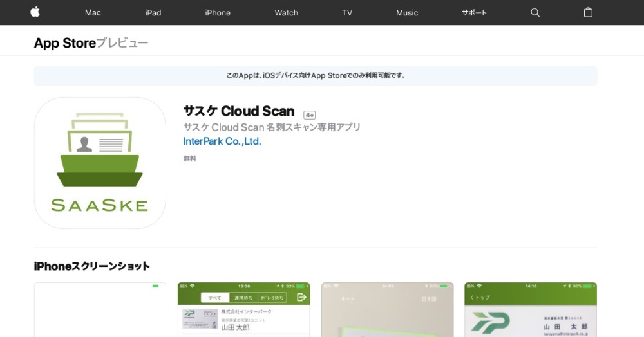Click the business card image in second screenshot
The height and width of the screenshot is (337, 644).
coord(198,317)
